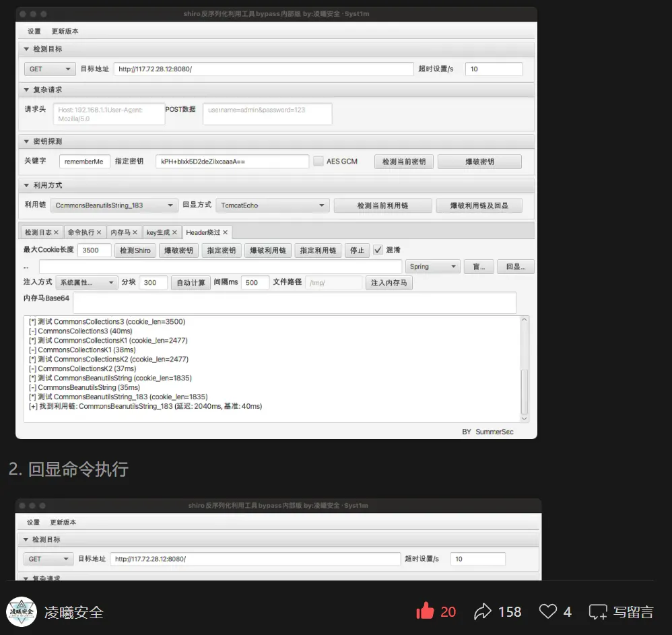Open the 更新版本 menu in top window
The height and width of the screenshot is (635, 672).
point(65,31)
